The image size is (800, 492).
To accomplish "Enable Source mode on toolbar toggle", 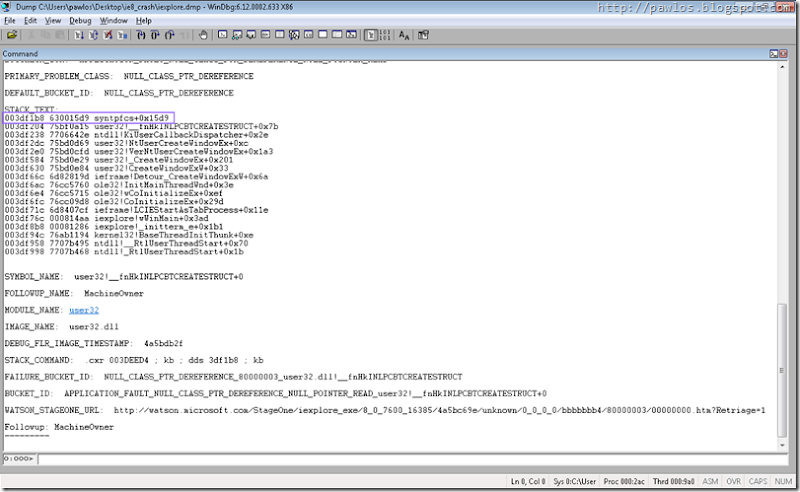I will (x=371, y=35).
